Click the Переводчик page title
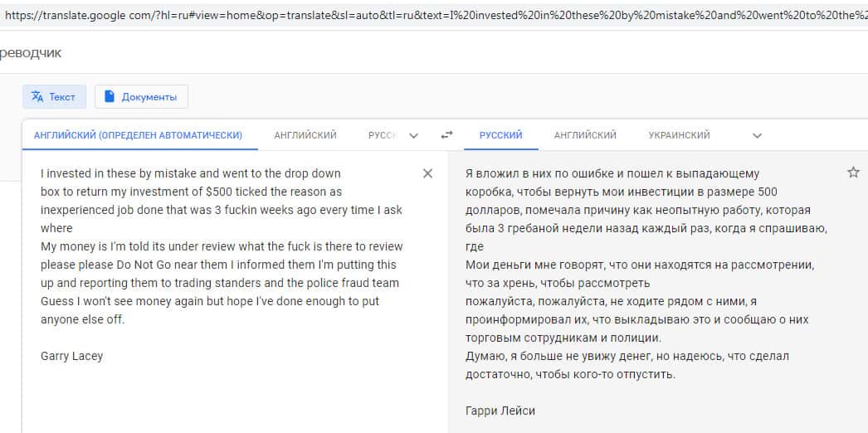This screenshot has height=433, width=868. (30, 53)
